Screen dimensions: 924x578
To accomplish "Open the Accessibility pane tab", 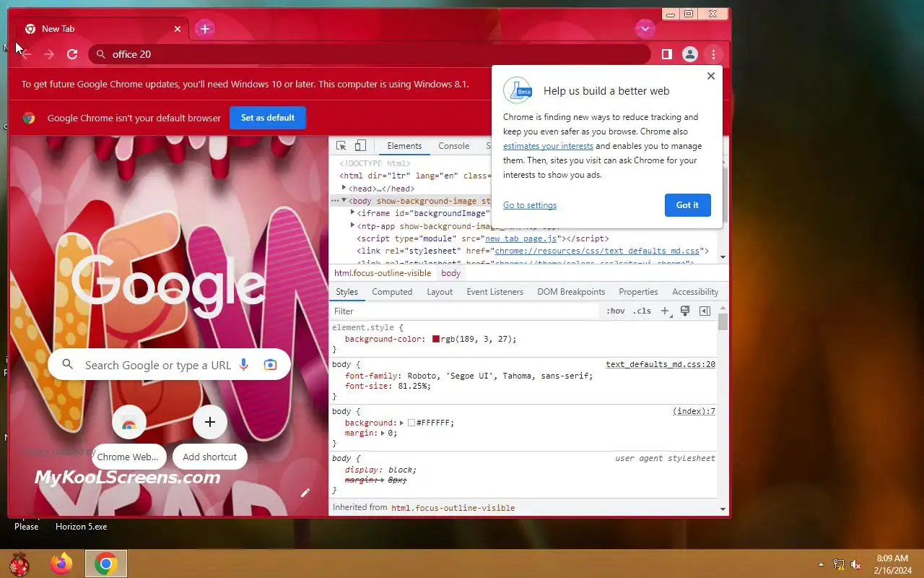I will point(695,292).
